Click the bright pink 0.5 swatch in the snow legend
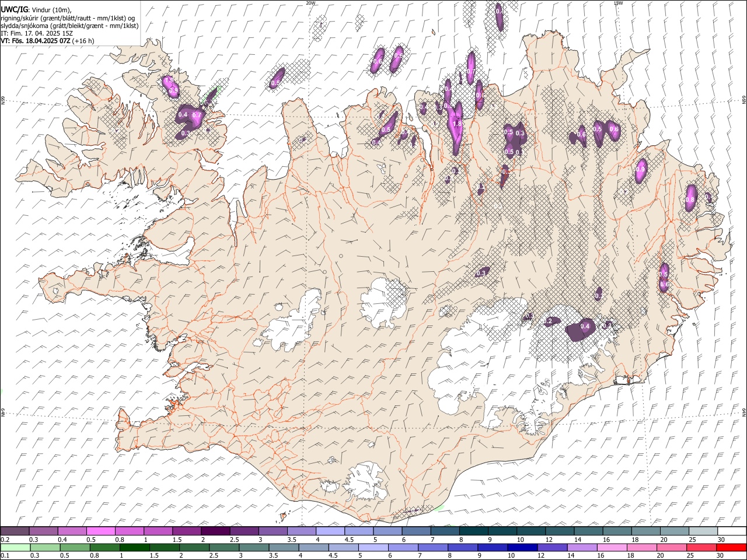The width and height of the screenshot is (747, 560). 100,531
